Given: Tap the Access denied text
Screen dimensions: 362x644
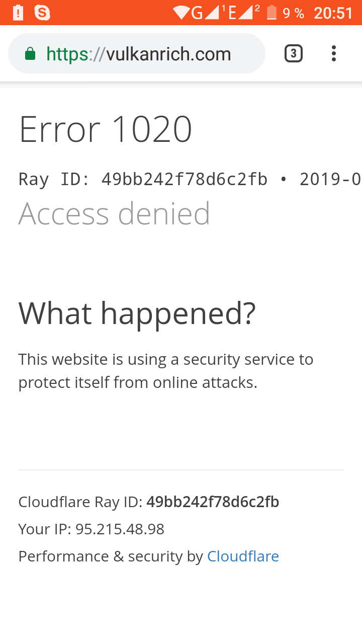Looking at the screenshot, I should click(114, 213).
